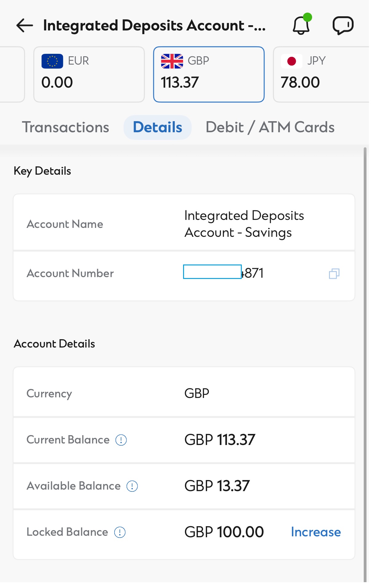Show Available Balance info icon
The height and width of the screenshot is (588, 376).
click(x=132, y=486)
